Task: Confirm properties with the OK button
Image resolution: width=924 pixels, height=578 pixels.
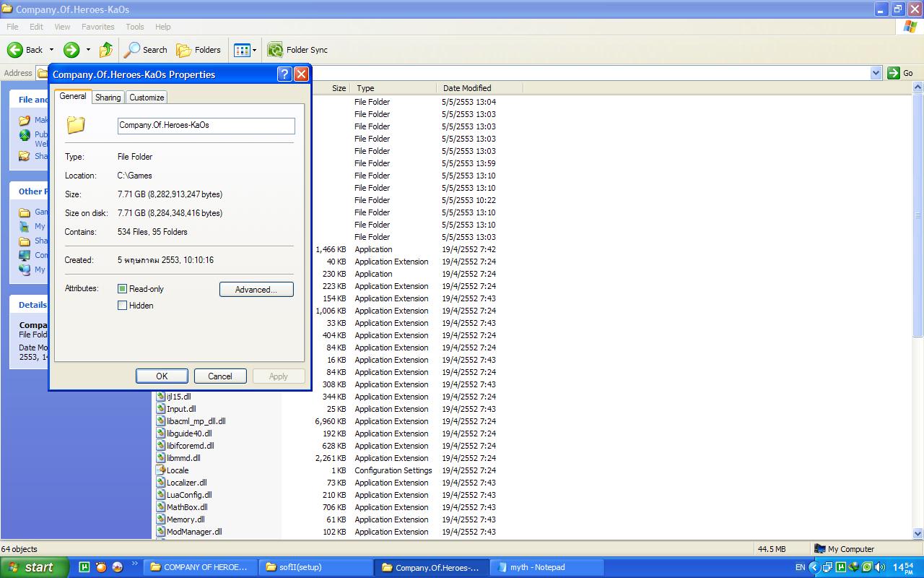Action: [x=162, y=376]
